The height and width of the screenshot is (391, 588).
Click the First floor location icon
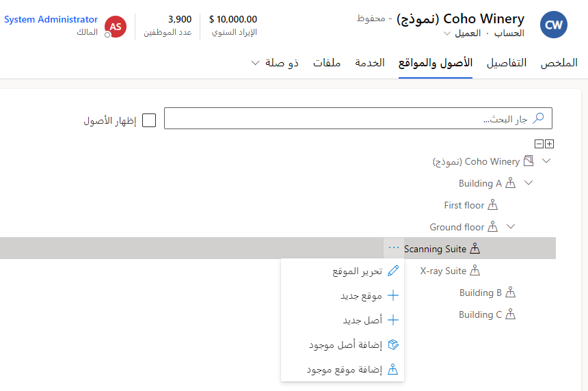pyautogui.click(x=492, y=204)
